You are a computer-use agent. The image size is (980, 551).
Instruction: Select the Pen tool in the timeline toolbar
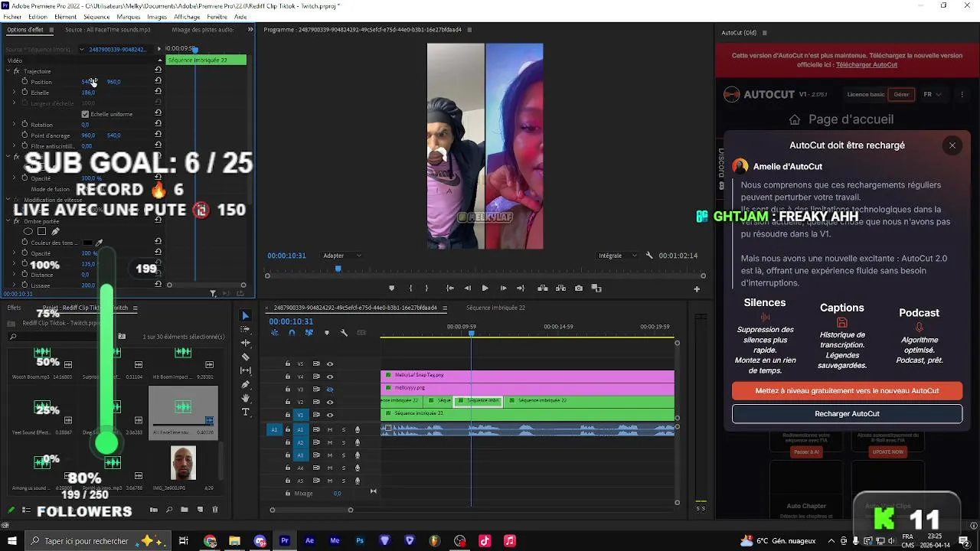(x=245, y=385)
